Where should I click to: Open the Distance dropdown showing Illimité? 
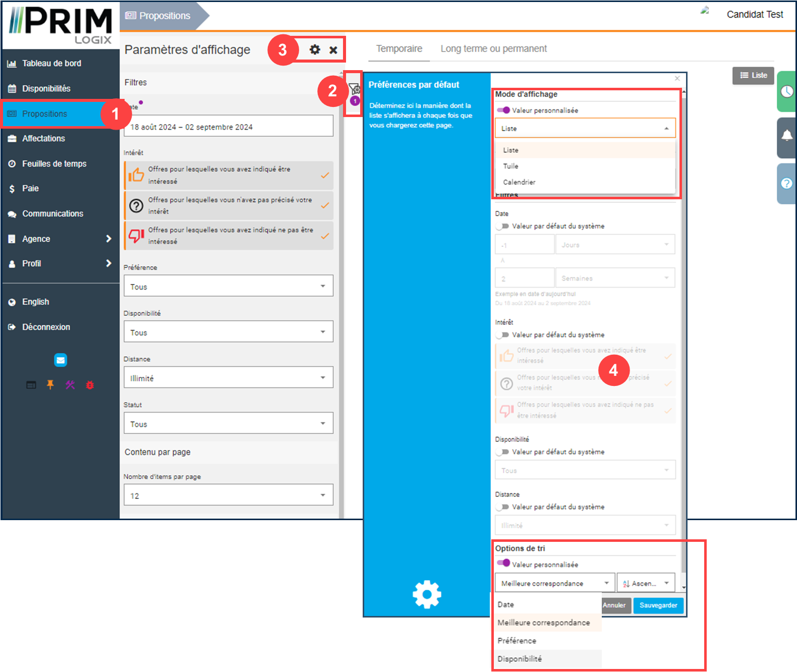(x=228, y=378)
